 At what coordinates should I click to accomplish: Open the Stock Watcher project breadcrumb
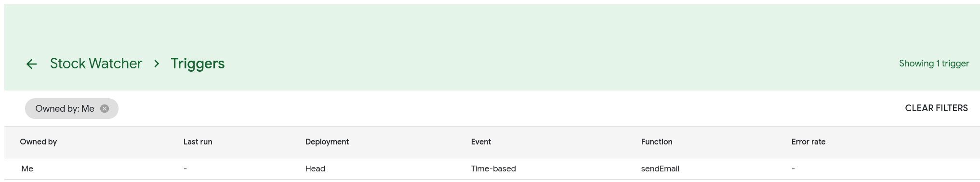point(96,64)
